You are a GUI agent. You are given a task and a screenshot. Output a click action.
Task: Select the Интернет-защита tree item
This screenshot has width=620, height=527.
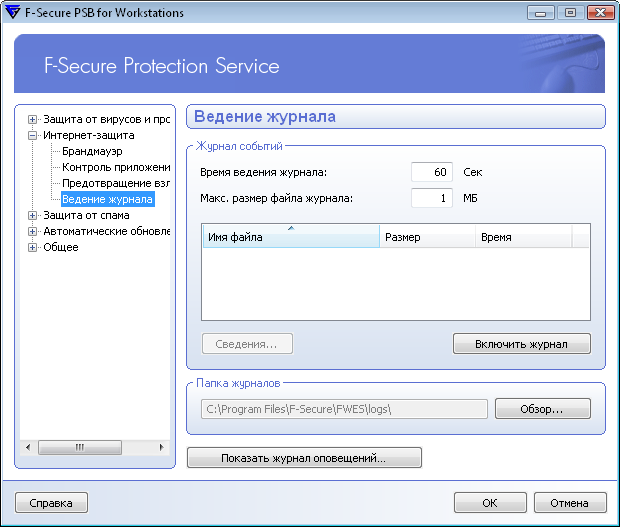(x=89, y=135)
